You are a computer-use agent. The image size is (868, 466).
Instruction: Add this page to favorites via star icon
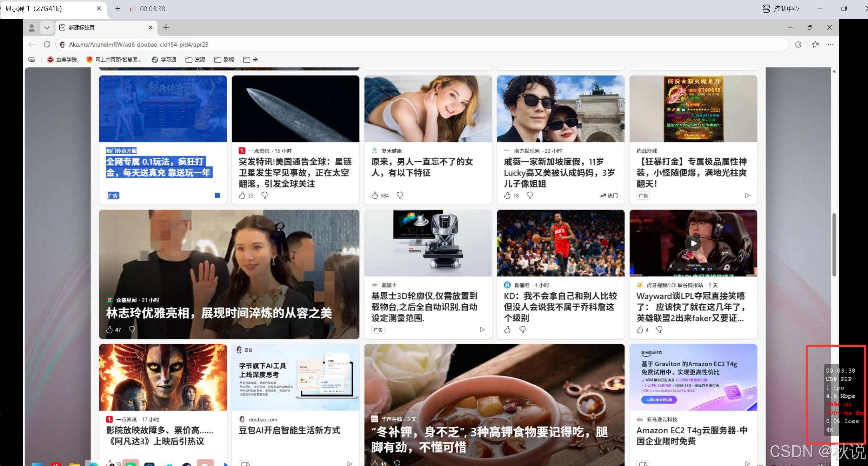tap(815, 44)
